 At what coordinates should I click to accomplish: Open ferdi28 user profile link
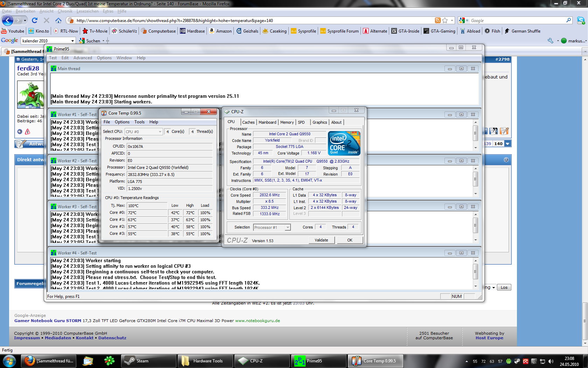[28, 68]
